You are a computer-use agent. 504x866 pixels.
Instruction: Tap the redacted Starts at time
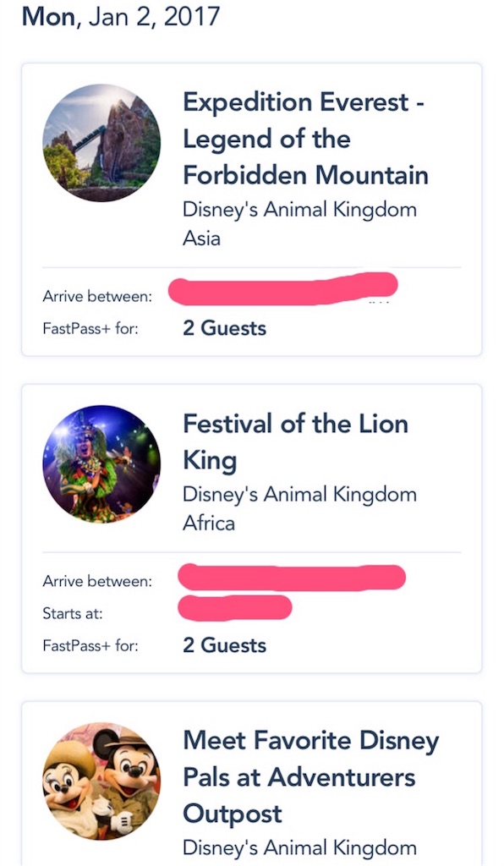234,607
